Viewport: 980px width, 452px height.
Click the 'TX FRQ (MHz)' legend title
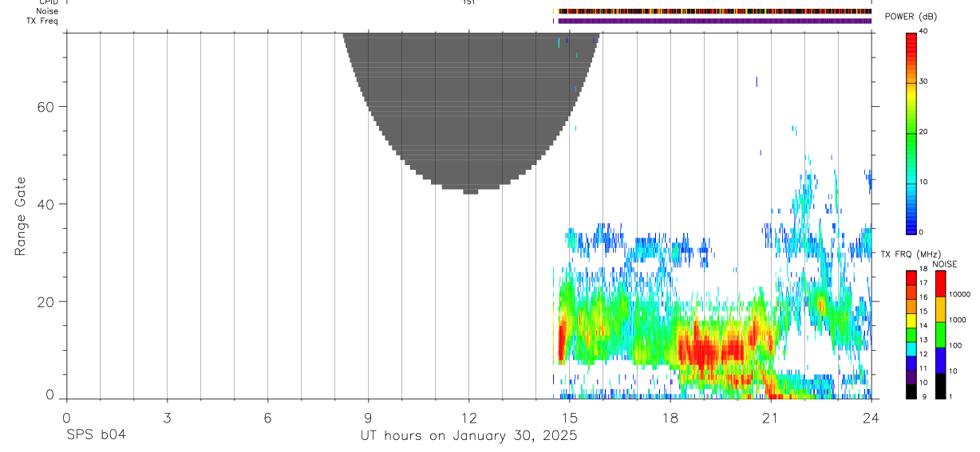911,254
